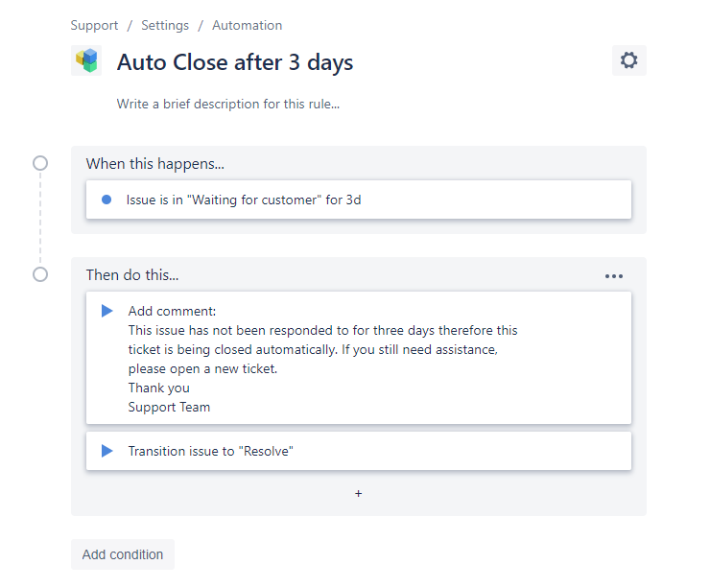Select the When this happens circle node
The image size is (710, 588).
(40, 163)
